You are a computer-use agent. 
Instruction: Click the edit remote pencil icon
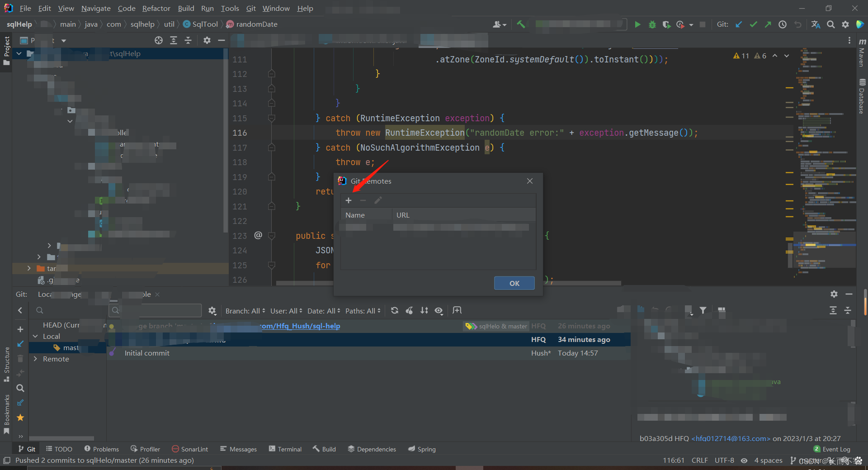378,200
